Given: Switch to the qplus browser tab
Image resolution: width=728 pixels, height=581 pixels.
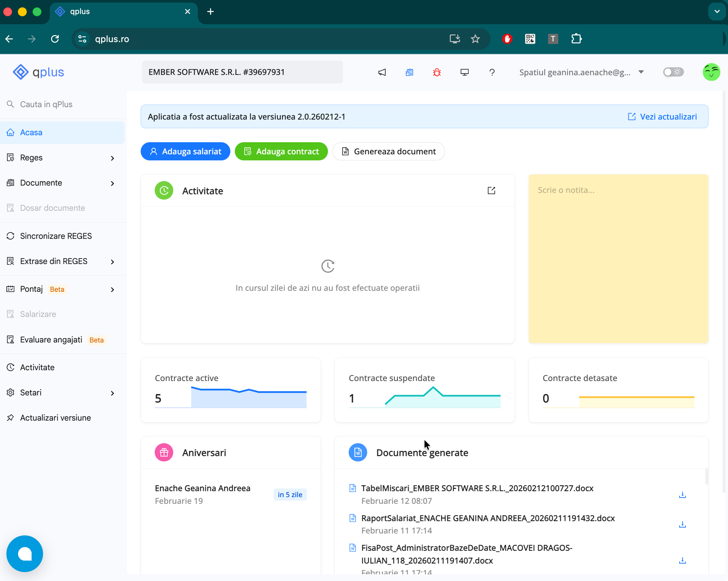Looking at the screenshot, I should coord(80,11).
